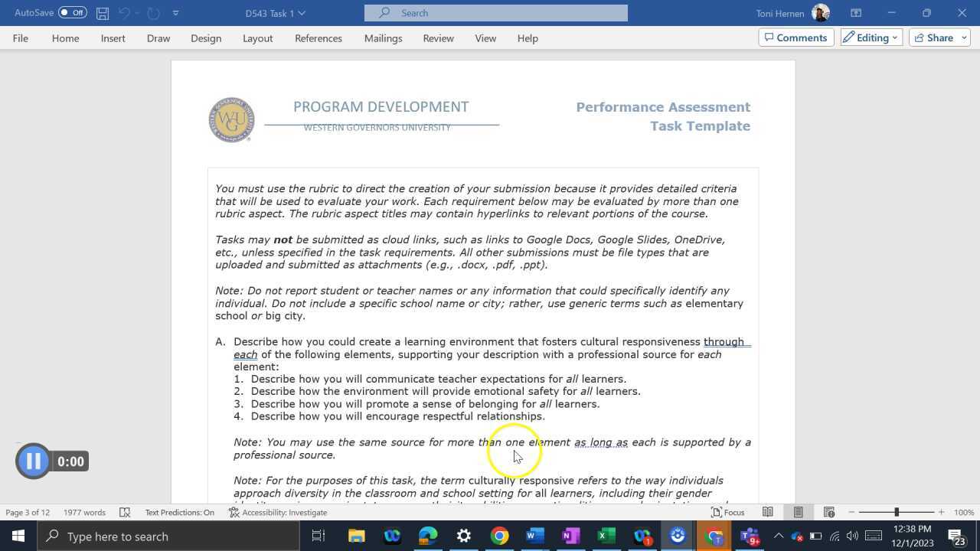Select Web Layout view icon
The height and width of the screenshot is (551, 980).
tap(828, 512)
